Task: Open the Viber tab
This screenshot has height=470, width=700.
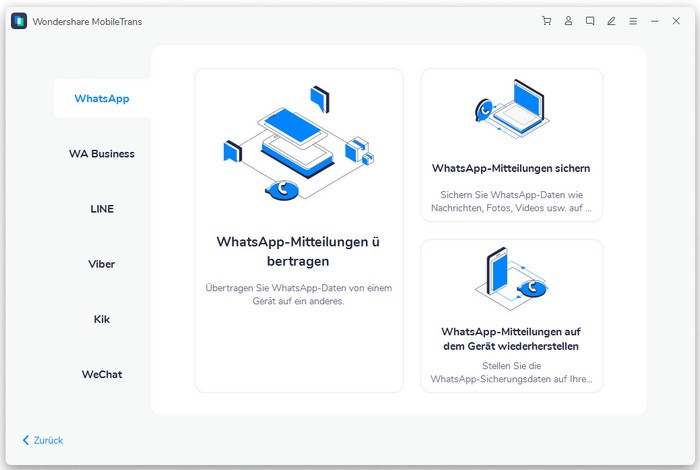Action: click(102, 264)
